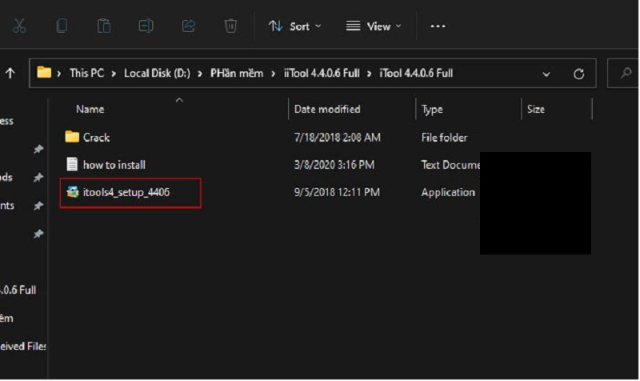Click pin icon beside 'ads' sidebar item
Image resolution: width=640 pixels, height=381 pixels.
(x=38, y=177)
